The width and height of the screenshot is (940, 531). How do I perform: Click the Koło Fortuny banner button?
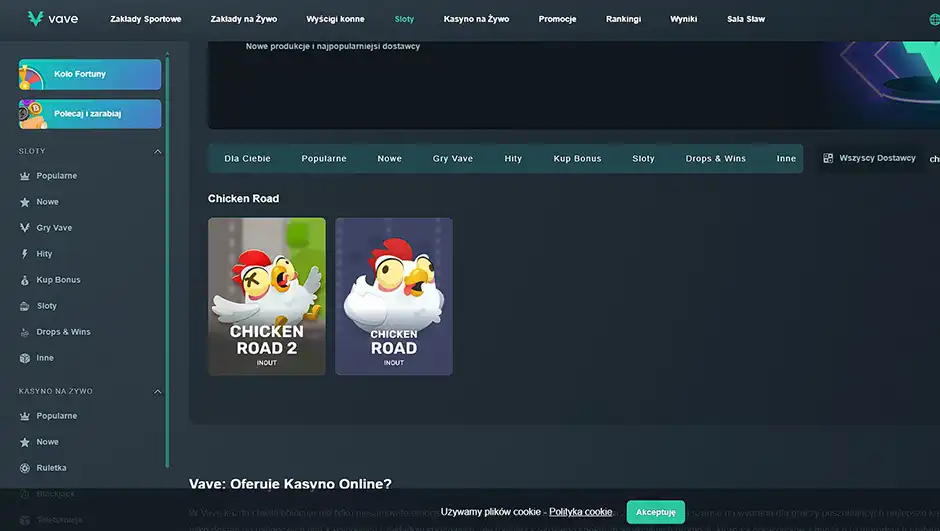(90, 74)
